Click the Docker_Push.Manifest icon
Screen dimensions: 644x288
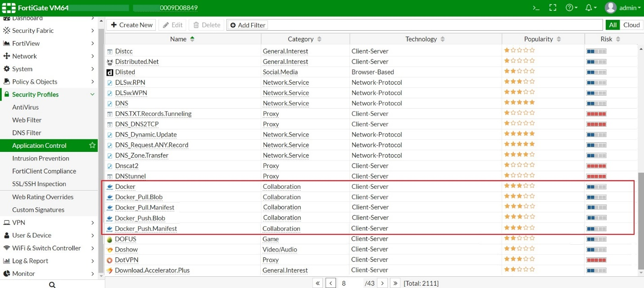click(110, 229)
